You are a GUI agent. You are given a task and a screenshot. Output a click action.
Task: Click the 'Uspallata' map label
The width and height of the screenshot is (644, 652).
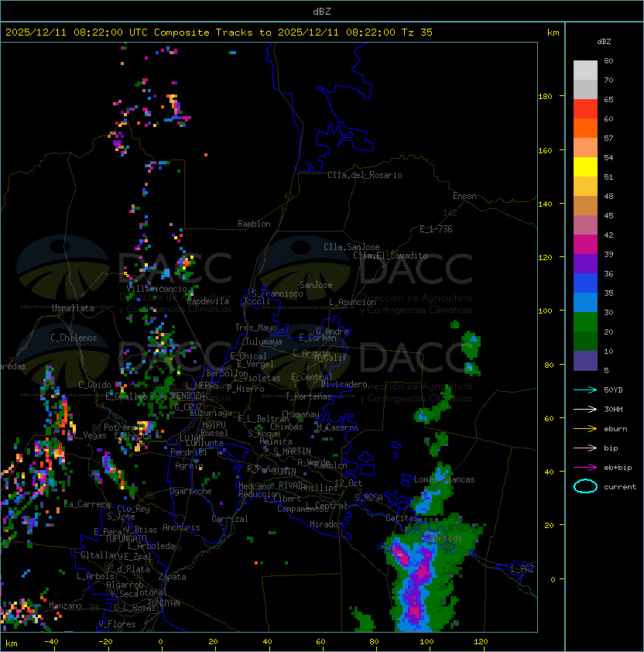point(73,308)
